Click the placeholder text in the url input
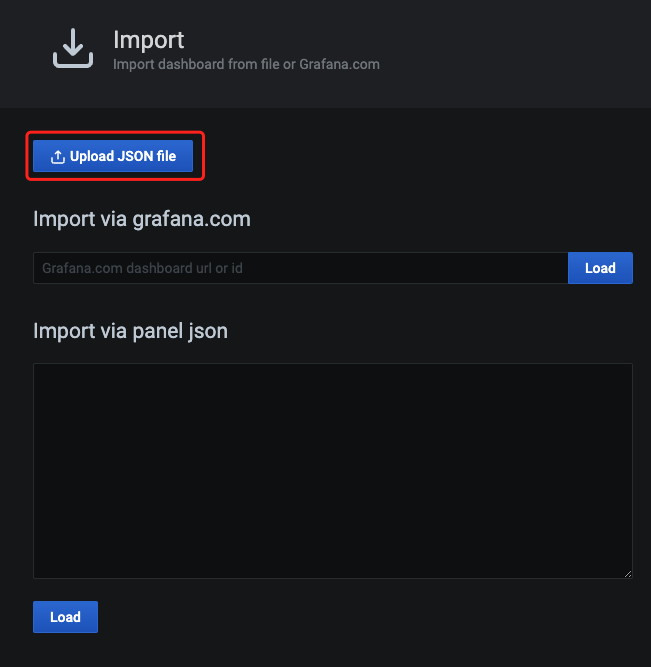 click(x=142, y=268)
